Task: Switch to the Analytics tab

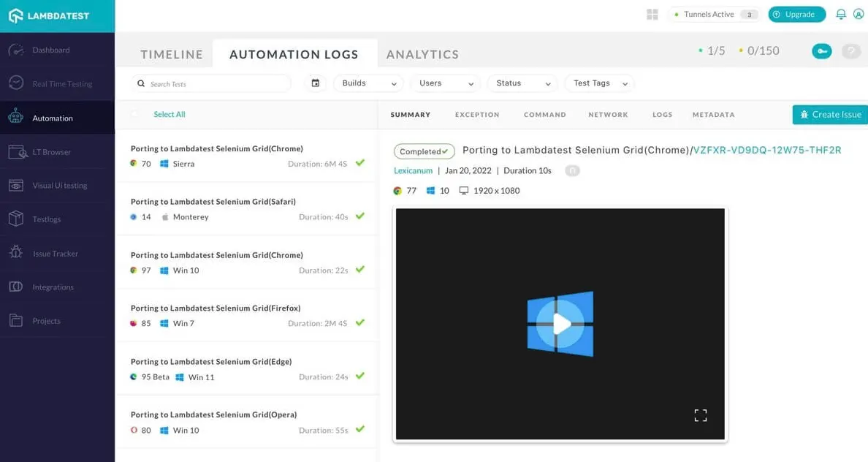Action: click(x=422, y=54)
